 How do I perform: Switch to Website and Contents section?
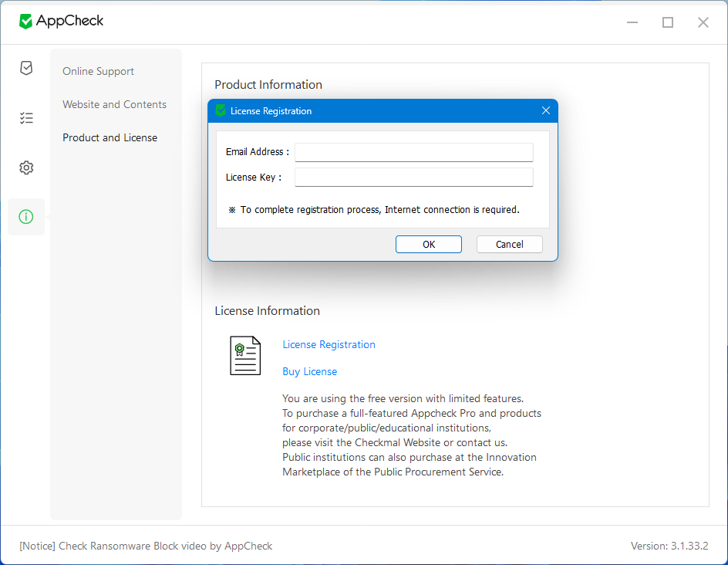(114, 105)
